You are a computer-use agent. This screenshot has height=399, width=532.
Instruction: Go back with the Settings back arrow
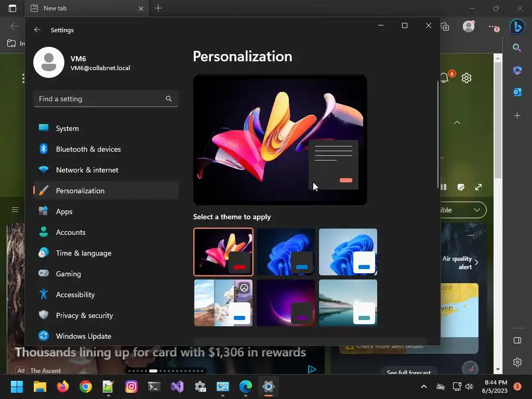pyautogui.click(x=37, y=30)
